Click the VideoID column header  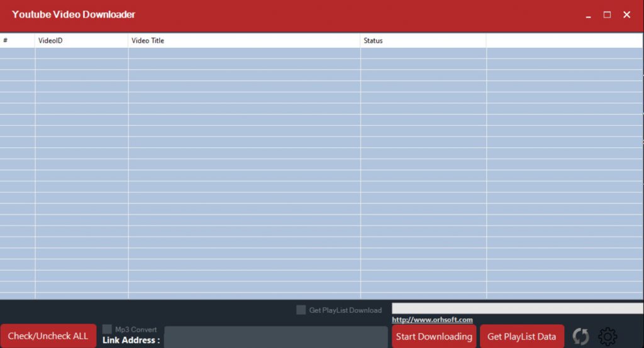click(81, 41)
